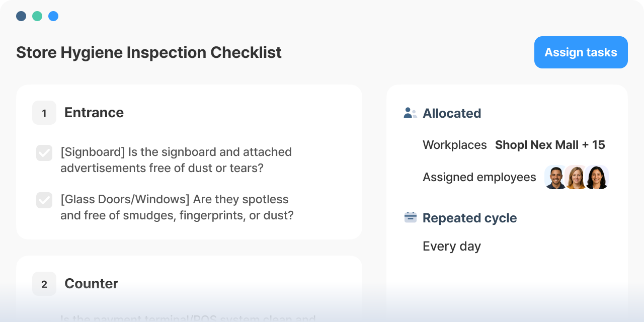The image size is (644, 322).
Task: Select the third assigned employee avatar
Action: tap(597, 177)
